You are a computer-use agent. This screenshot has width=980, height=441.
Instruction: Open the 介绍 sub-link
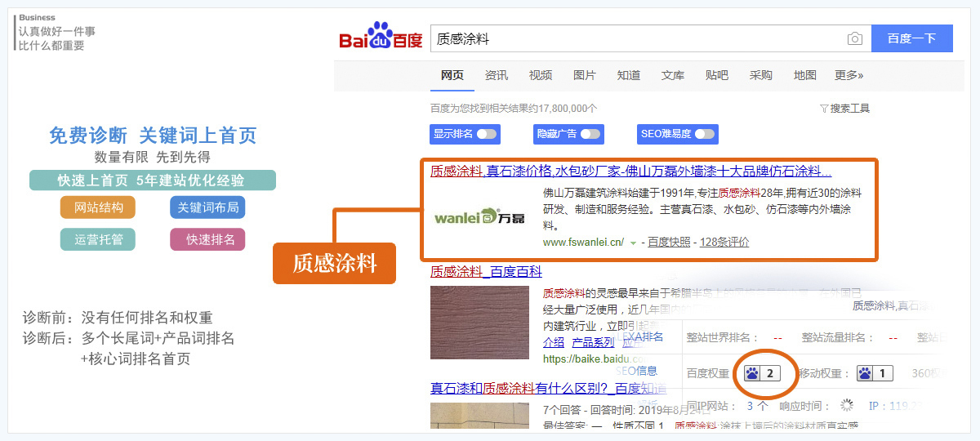coord(553,343)
